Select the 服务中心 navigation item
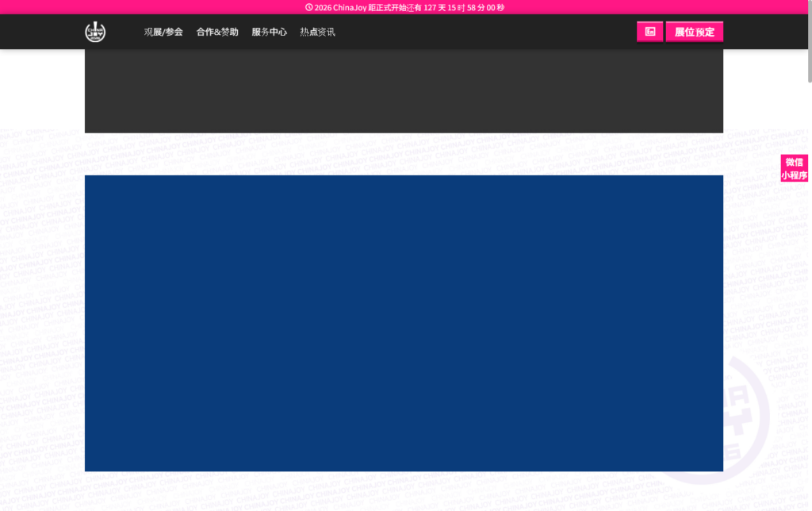This screenshot has height=511, width=812. (x=269, y=33)
